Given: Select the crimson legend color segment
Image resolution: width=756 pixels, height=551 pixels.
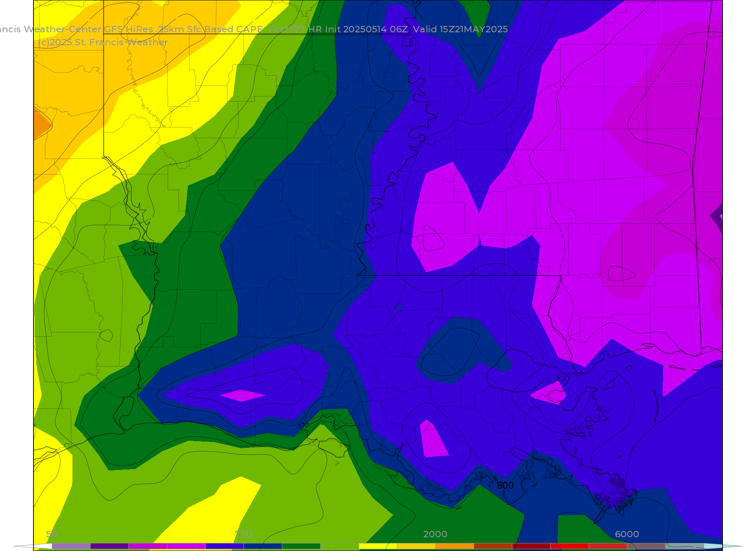Looking at the screenshot, I should [608, 546].
